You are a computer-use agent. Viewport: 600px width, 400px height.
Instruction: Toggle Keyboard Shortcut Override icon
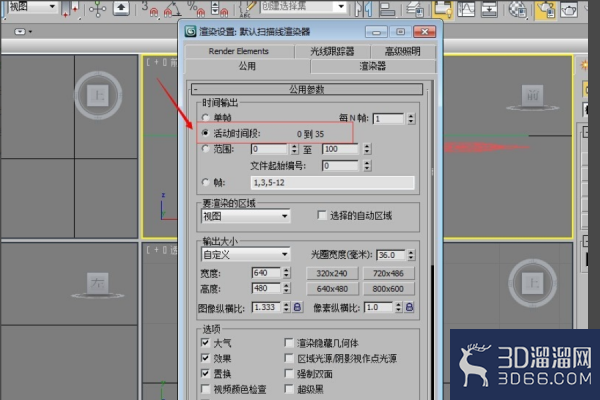tap(121, 8)
